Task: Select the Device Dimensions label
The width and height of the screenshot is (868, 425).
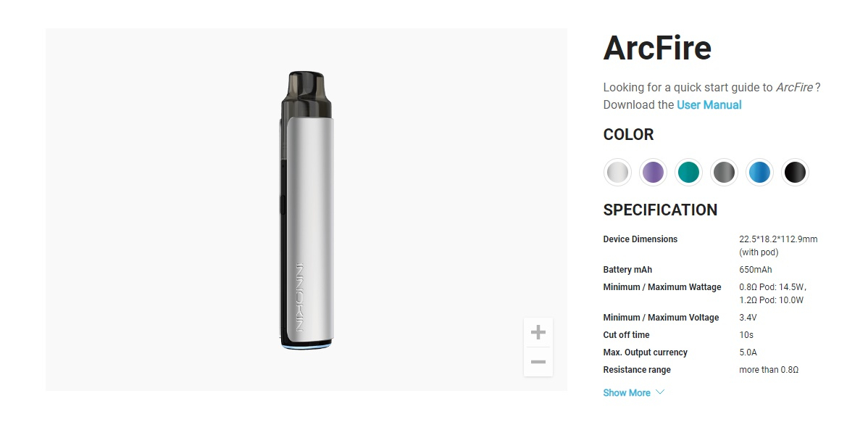Action: pos(640,239)
